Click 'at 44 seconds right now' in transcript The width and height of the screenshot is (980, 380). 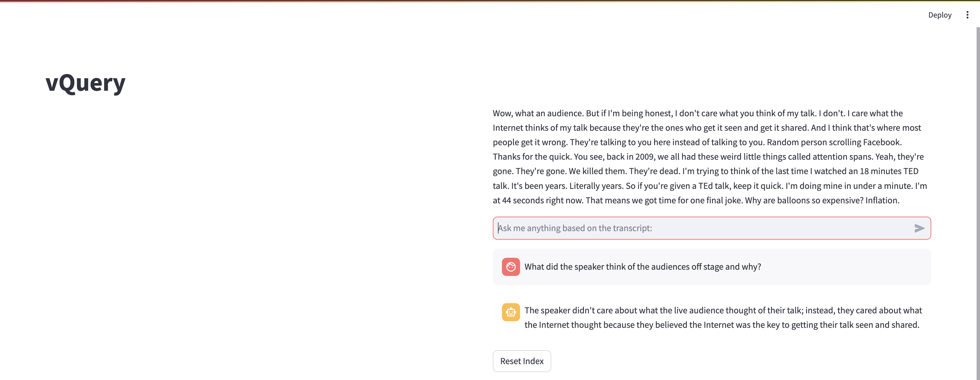[x=538, y=200]
